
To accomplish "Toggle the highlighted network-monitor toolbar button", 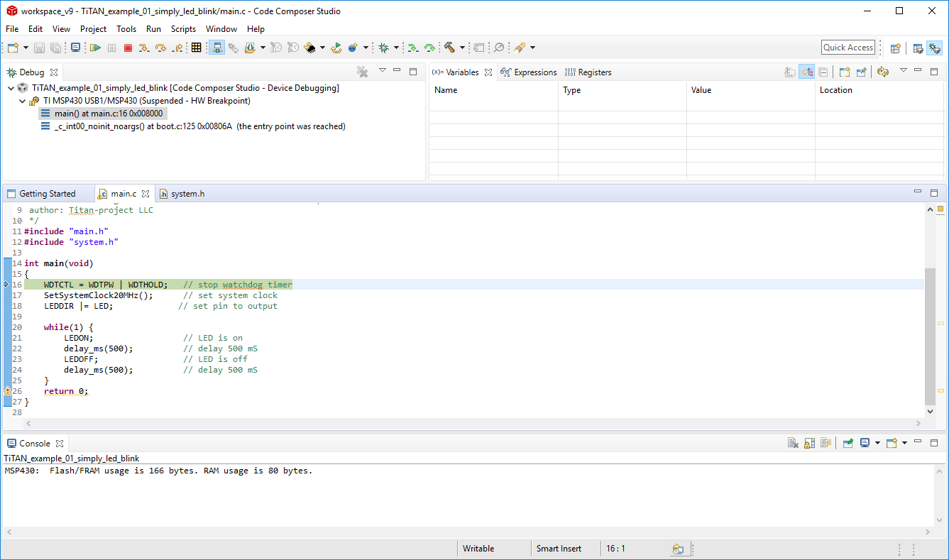I will (216, 48).
